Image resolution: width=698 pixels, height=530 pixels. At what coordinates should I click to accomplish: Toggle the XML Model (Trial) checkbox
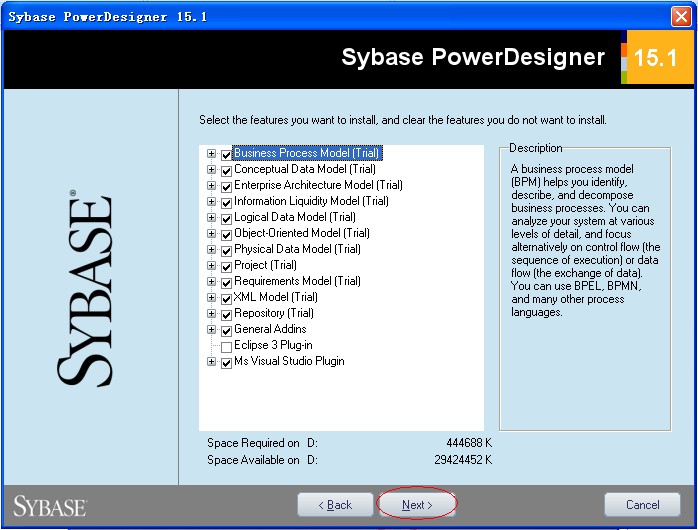226,298
